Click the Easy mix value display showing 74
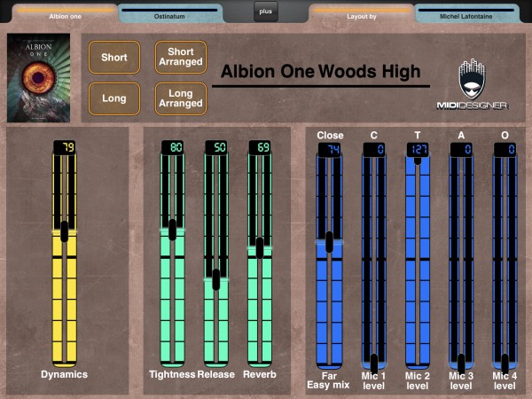This screenshot has height=399, width=532. tap(329, 150)
